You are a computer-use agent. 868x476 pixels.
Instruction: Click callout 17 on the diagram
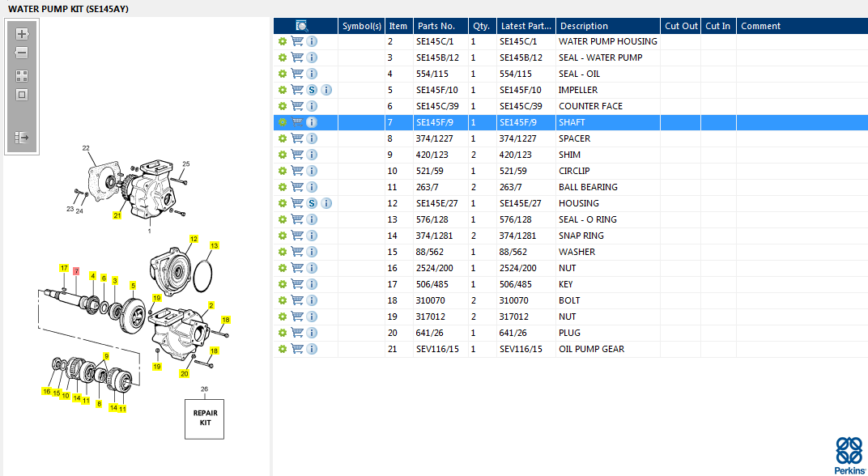pos(64,269)
